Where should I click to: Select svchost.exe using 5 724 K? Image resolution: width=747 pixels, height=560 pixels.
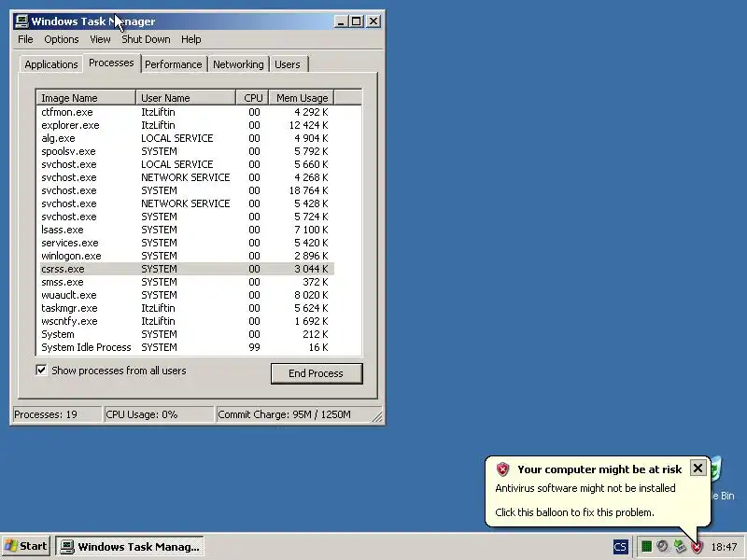[x=187, y=217]
